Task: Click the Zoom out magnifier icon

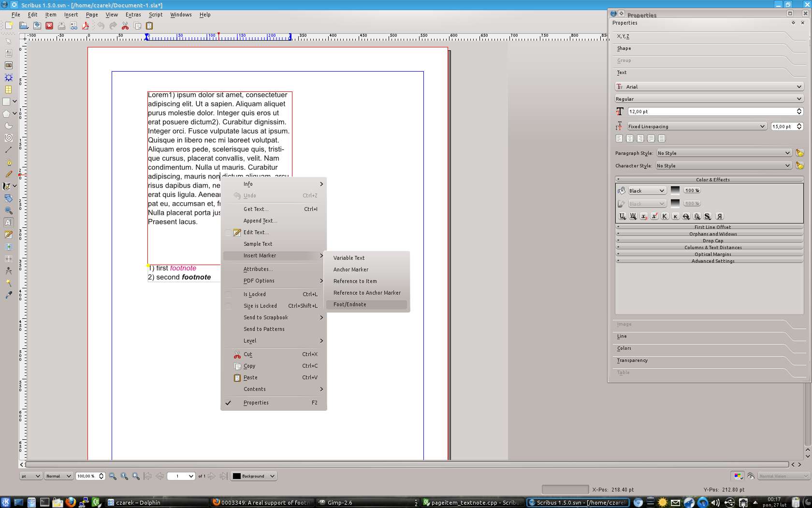Action: (113, 476)
